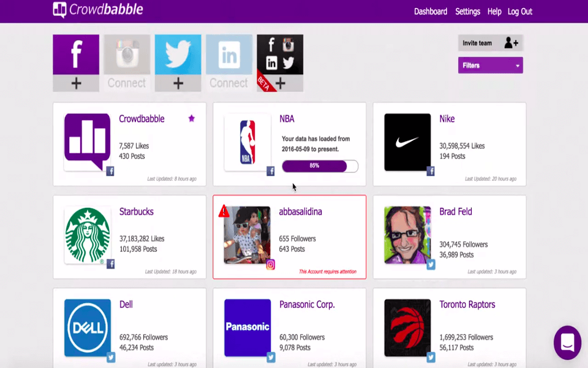Click Facebook badge on Crowdbabble card
Image resolution: width=588 pixels, height=368 pixels.
click(x=110, y=171)
